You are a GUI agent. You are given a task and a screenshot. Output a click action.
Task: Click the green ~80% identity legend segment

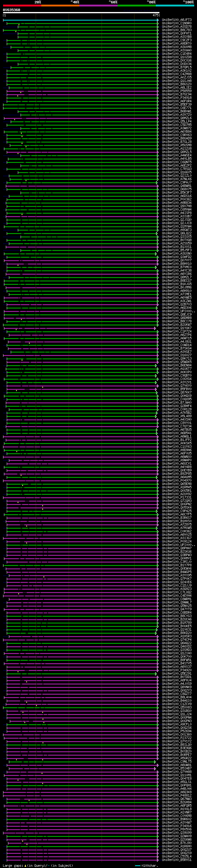tap(137, 6)
